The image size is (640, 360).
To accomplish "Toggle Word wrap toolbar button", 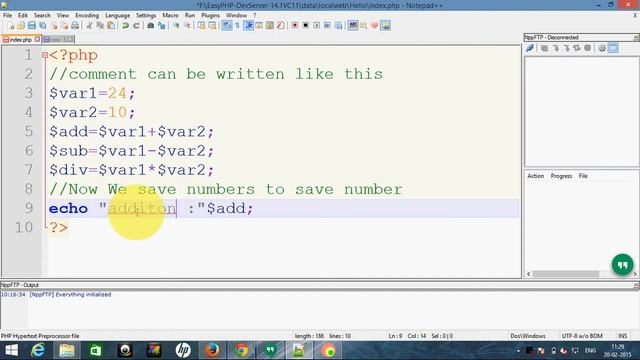I will (227, 26).
